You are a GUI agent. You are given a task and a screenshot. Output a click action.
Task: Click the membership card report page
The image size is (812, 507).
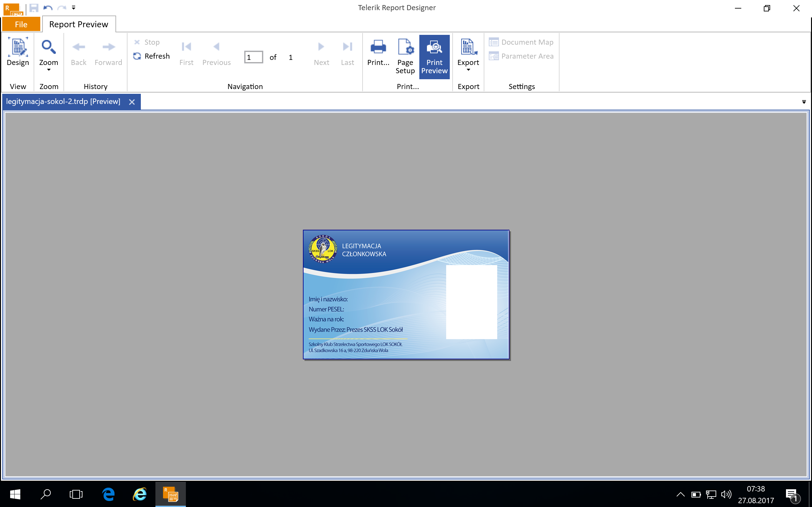coord(406,294)
